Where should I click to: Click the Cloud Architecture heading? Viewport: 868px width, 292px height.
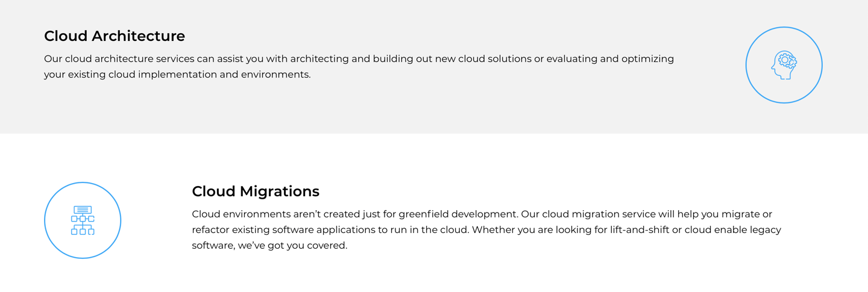coord(115,36)
